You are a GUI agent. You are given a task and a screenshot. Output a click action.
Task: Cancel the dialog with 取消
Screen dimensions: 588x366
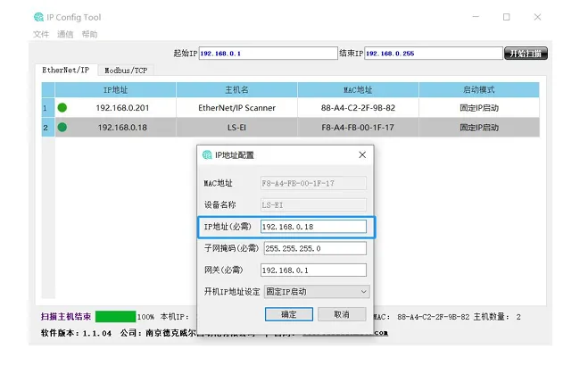[x=341, y=314]
